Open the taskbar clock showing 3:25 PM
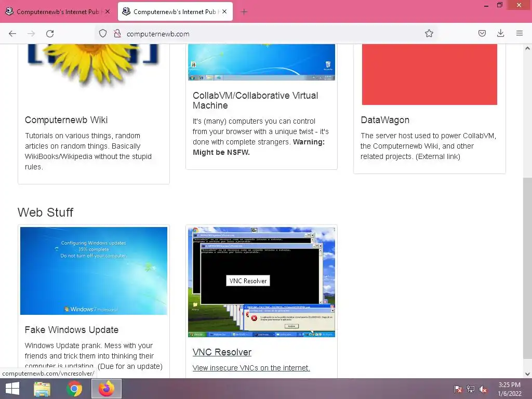The width and height of the screenshot is (532, 399). coord(509,389)
